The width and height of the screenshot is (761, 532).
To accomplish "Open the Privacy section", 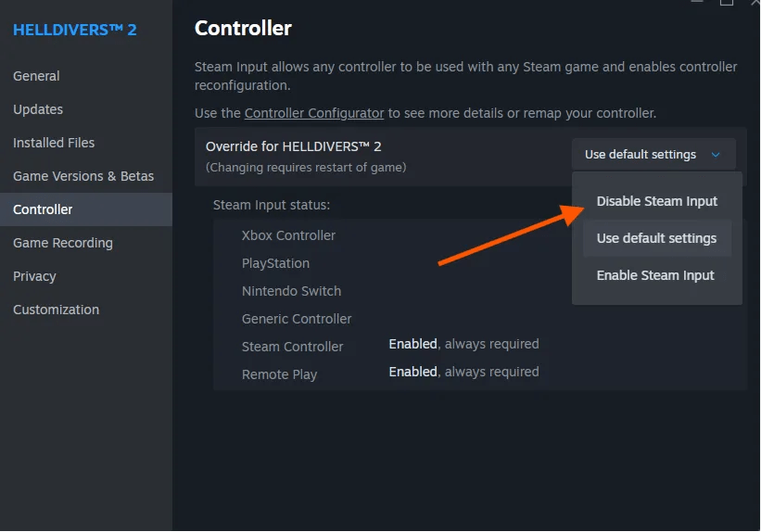I will coord(34,276).
